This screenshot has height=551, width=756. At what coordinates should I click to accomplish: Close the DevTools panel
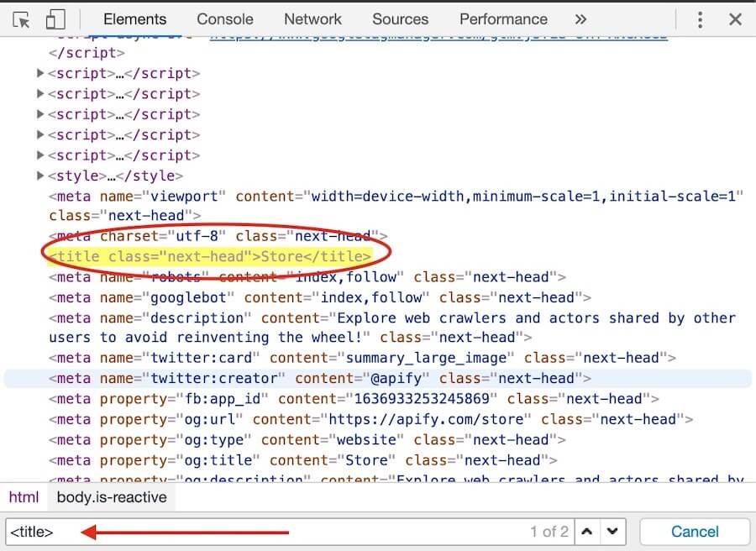point(735,20)
